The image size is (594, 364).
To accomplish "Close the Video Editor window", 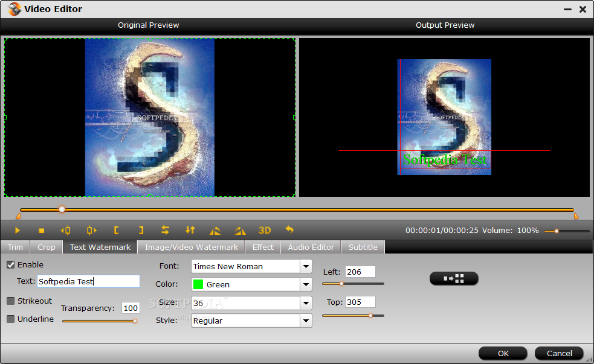I will [583, 9].
